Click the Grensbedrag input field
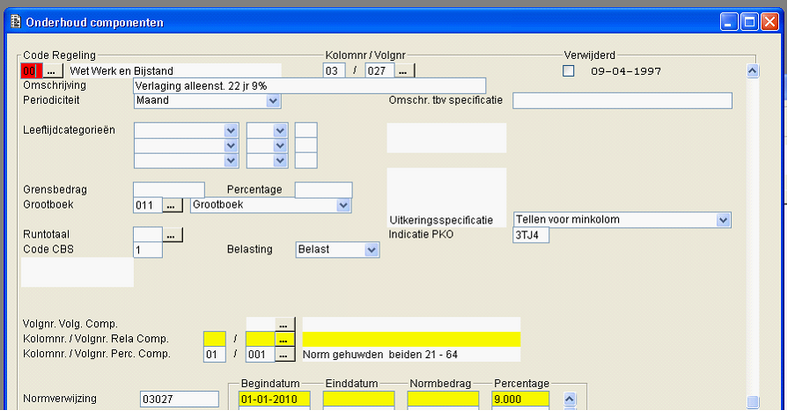 coord(169,190)
